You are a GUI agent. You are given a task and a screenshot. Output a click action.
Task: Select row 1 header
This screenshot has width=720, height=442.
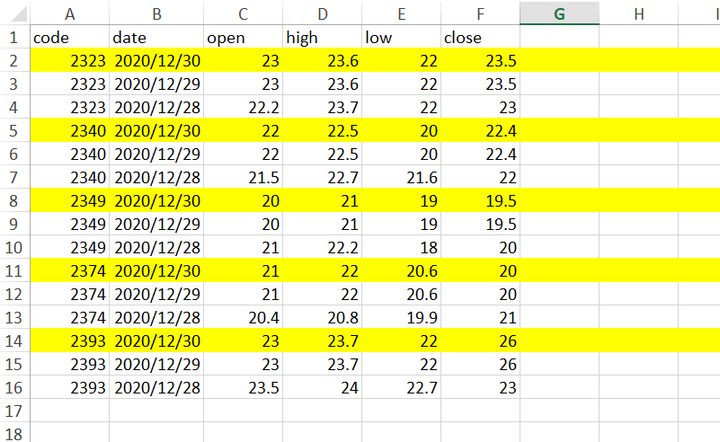point(14,37)
